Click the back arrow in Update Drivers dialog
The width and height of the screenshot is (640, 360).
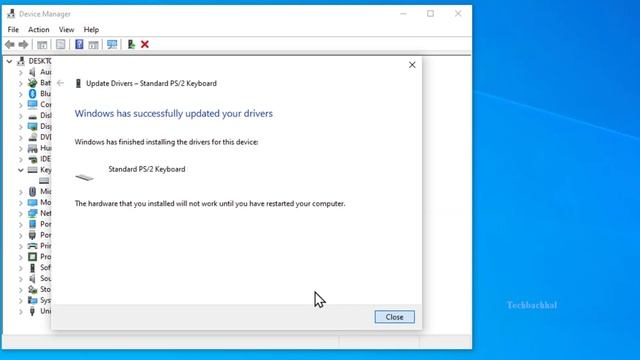pos(60,83)
